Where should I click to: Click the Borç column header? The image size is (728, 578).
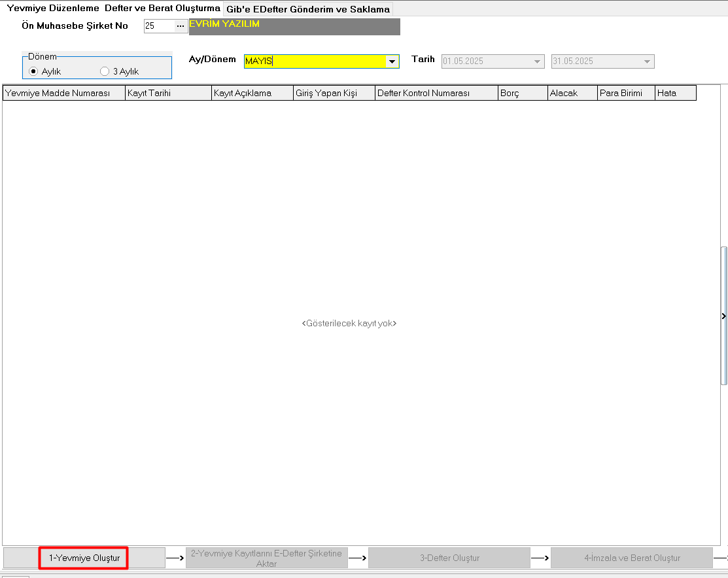coord(523,93)
